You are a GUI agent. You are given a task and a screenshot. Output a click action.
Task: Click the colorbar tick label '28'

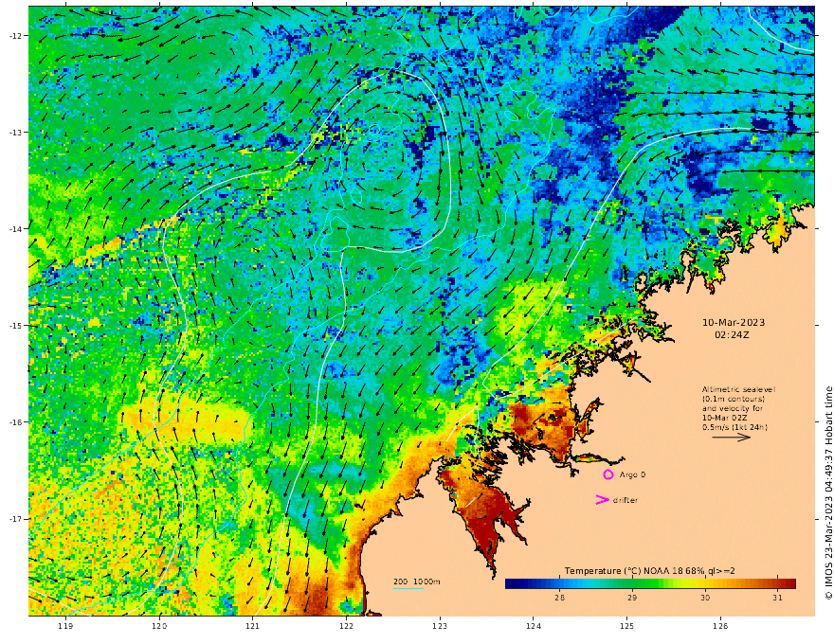(x=559, y=598)
